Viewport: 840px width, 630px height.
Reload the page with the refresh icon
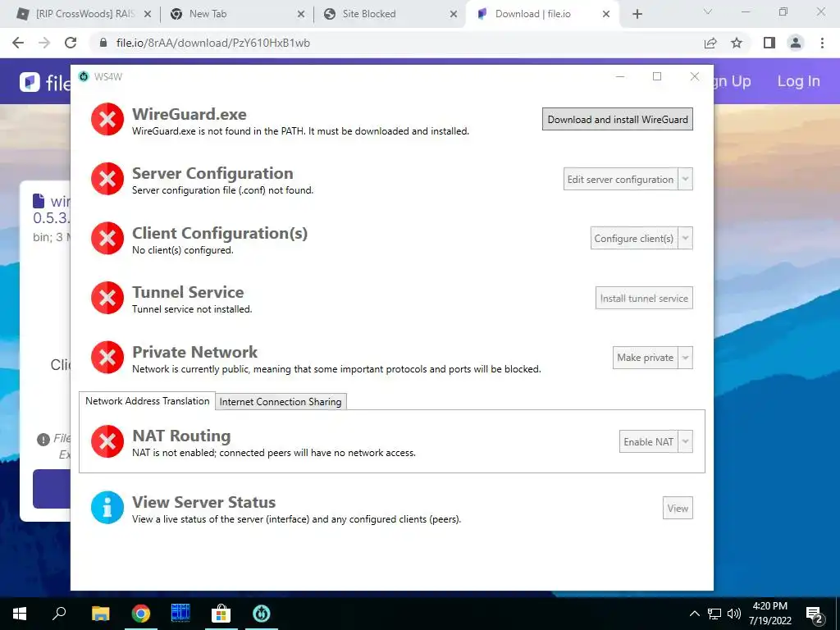click(71, 43)
